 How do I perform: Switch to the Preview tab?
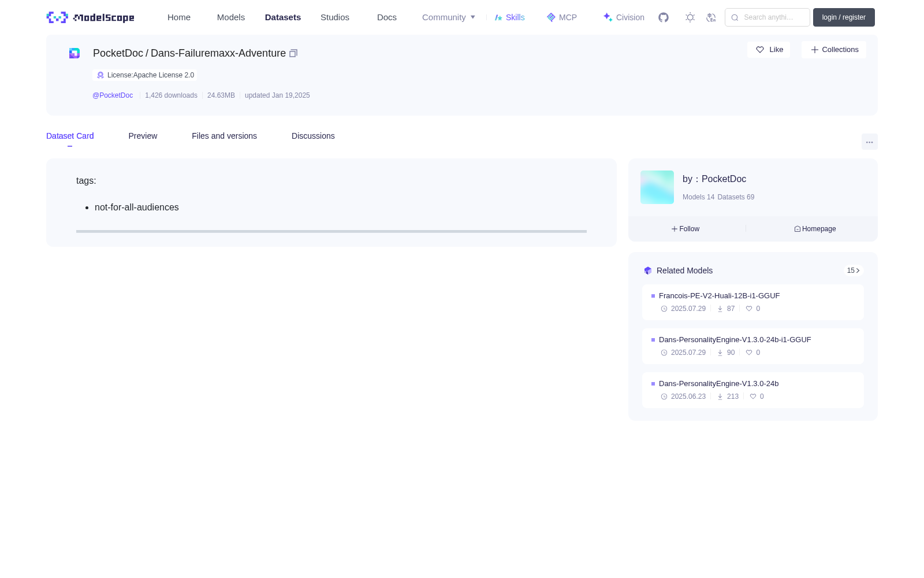tap(143, 136)
